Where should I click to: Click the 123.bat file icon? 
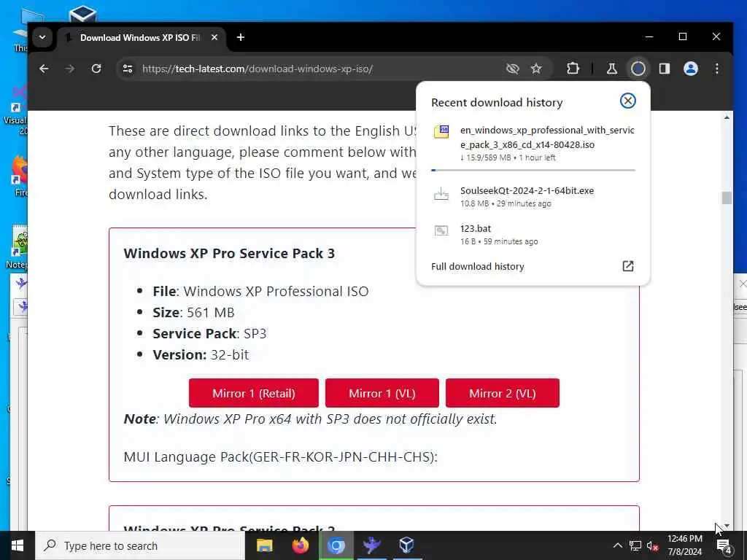click(441, 231)
